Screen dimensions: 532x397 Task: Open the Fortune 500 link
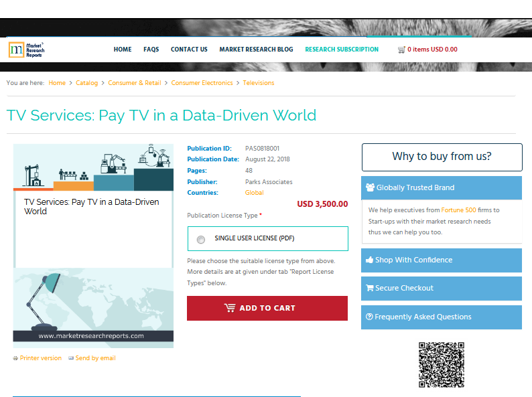pos(458,210)
